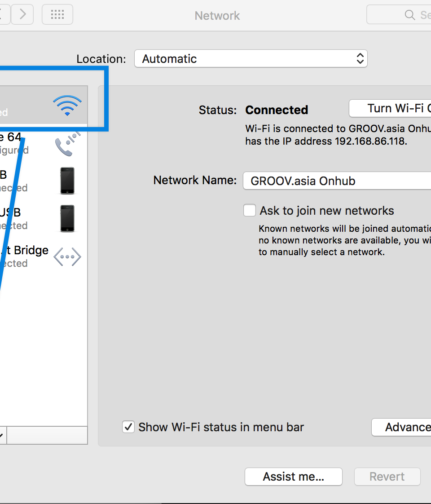Enable Ask to join new networks
This screenshot has width=431, height=504.
point(250,210)
